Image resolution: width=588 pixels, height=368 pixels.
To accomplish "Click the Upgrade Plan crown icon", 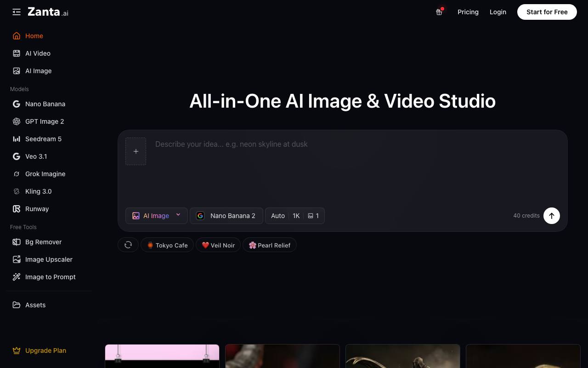I will tap(17, 351).
